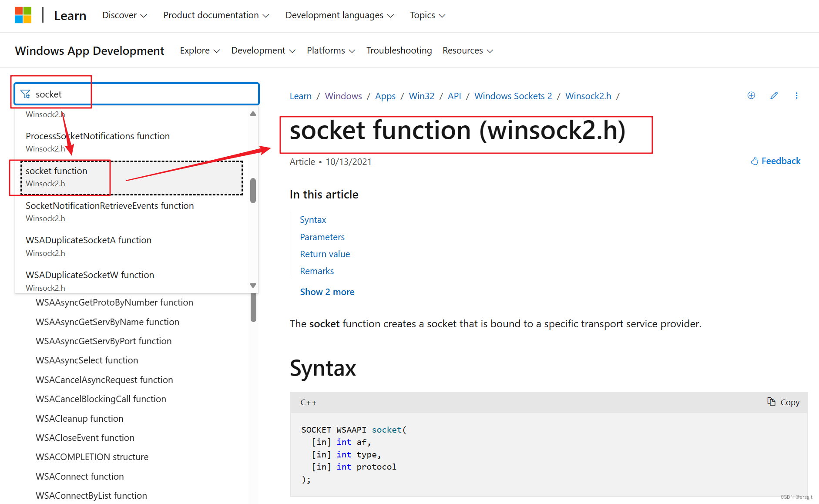Expand the Platforms dropdown
Screen dimensions: 819x504
330,50
